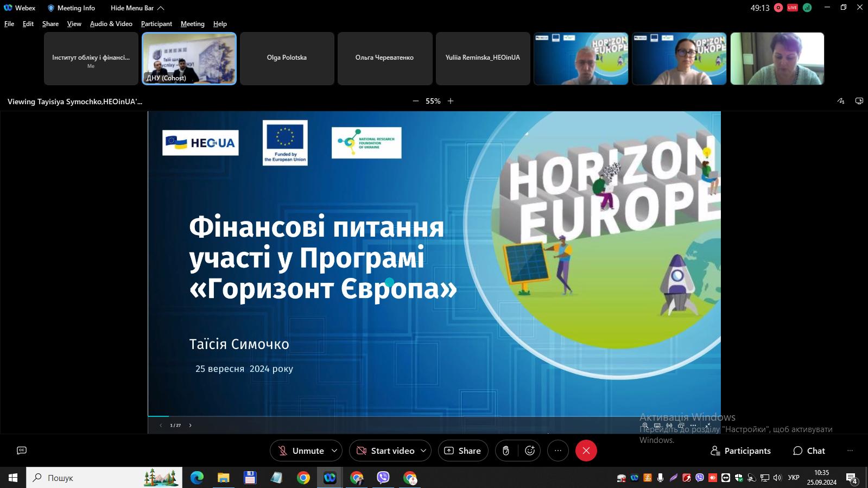Zoom in the shared content with plus
This screenshot has height=488, width=868.
click(x=451, y=101)
